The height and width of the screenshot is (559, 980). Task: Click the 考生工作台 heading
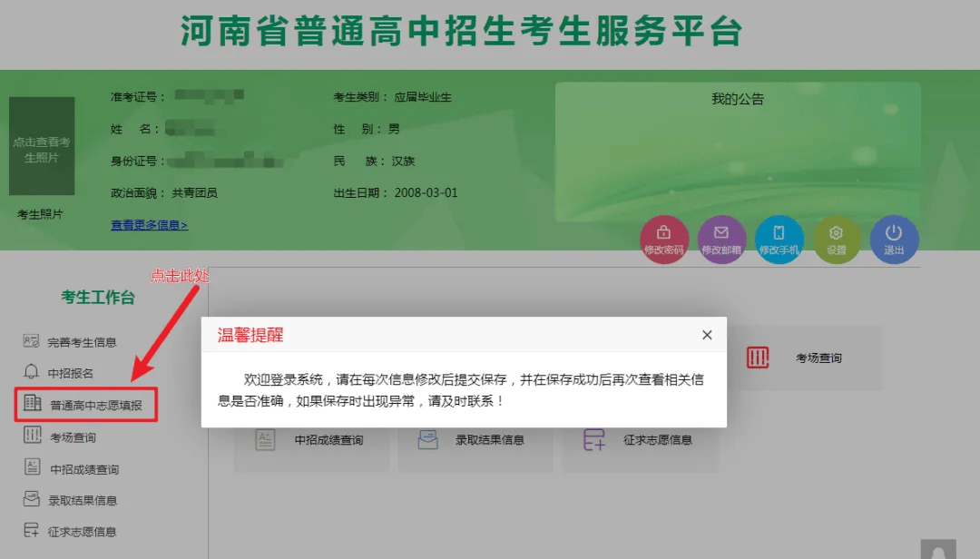point(97,297)
